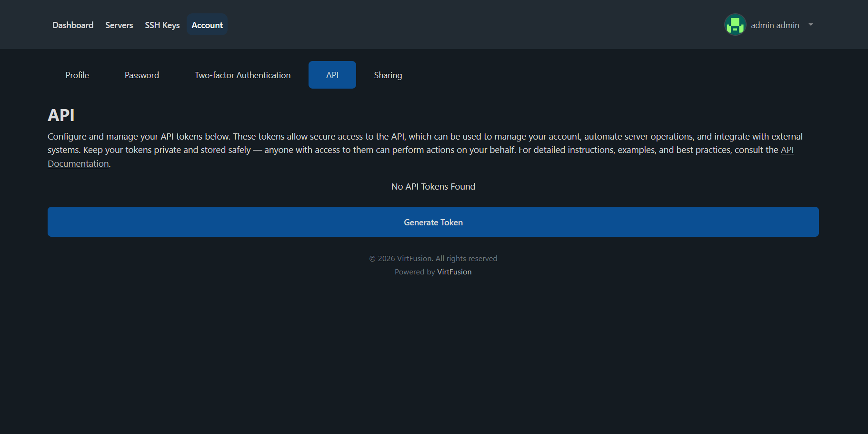Go to the Dashboard page

click(73, 25)
